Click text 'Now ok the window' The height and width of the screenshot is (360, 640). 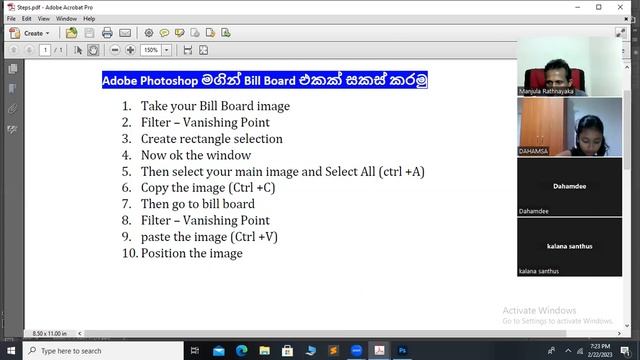(196, 155)
